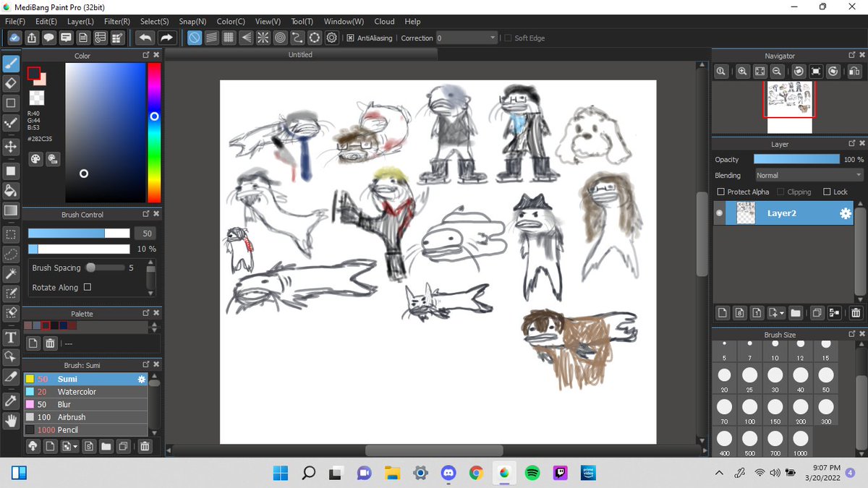Select the Airbrush brush
Viewport: 868px width, 488px height.
click(85, 417)
